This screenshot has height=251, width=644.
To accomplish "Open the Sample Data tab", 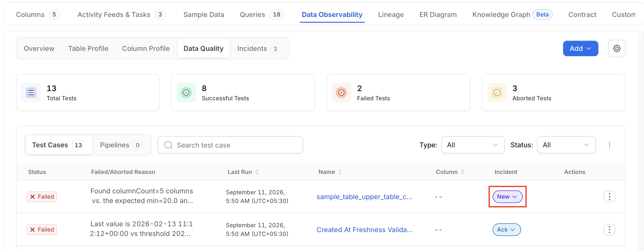I will [x=204, y=15].
